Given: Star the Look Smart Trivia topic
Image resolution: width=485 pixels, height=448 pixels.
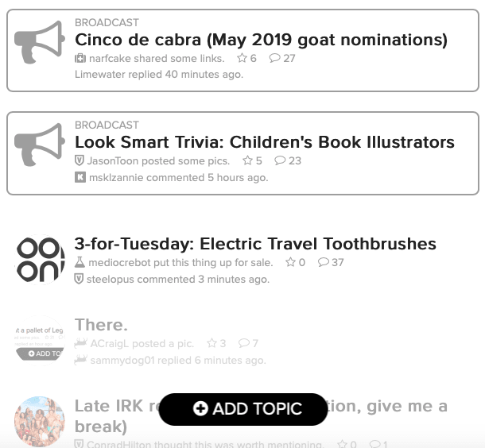Looking at the screenshot, I should [247, 160].
